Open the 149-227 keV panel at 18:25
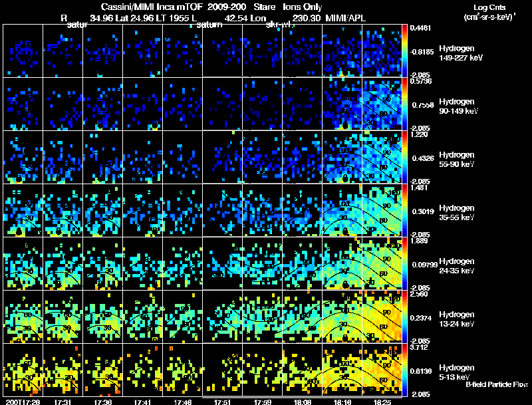Image resolution: width=532 pixels, height=405 pixels. tap(382, 51)
